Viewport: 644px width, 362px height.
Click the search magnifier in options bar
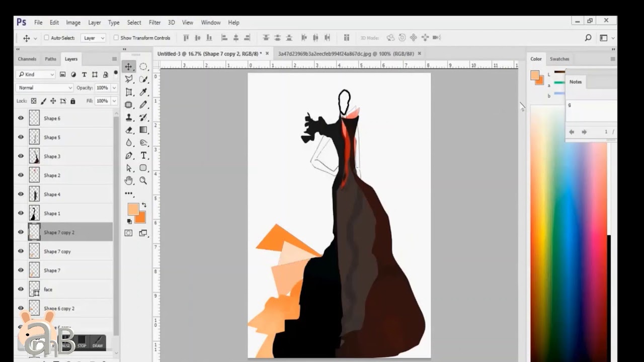pos(588,38)
